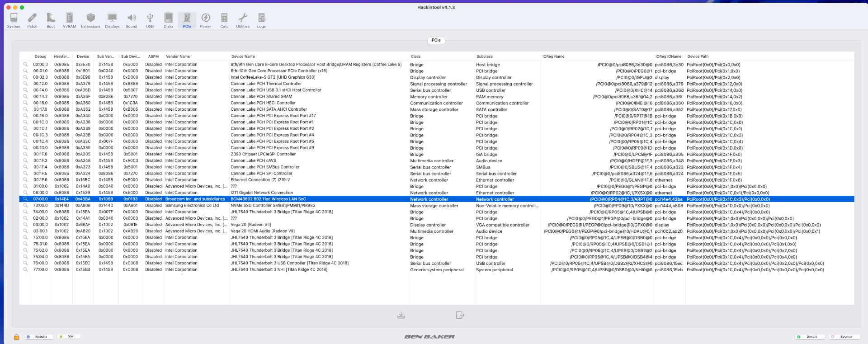The image size is (868, 344).
Task: Open the Patch toolbar section
Action: pyautogui.click(x=32, y=21)
